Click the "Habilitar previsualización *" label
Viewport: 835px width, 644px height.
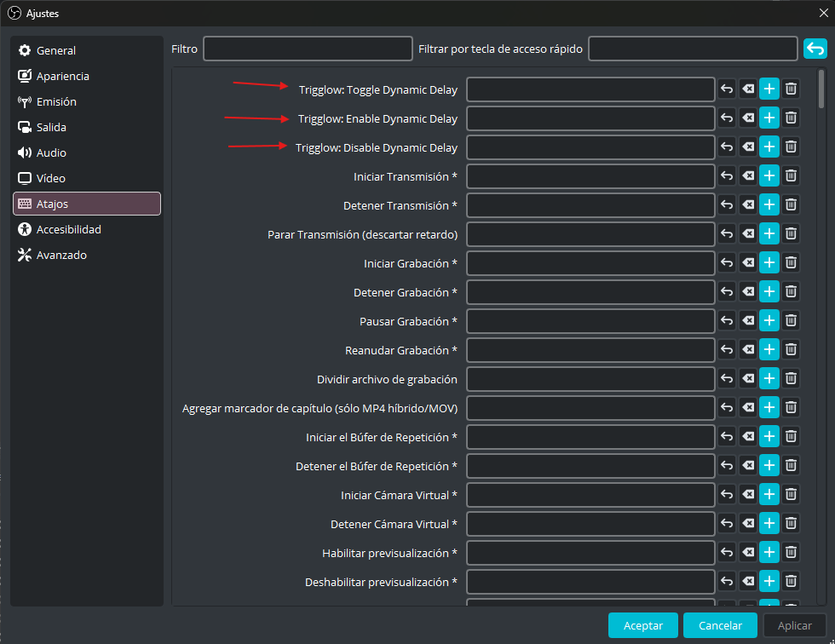[x=390, y=553]
